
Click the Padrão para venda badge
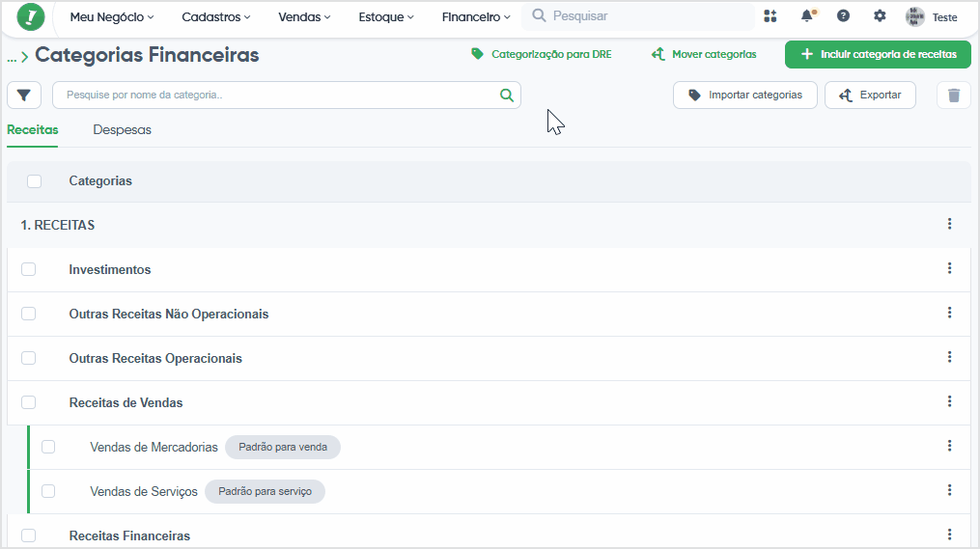(x=283, y=447)
